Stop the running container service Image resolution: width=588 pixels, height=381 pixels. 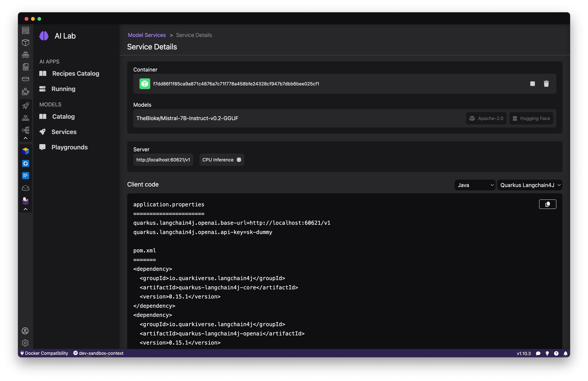pyautogui.click(x=532, y=84)
